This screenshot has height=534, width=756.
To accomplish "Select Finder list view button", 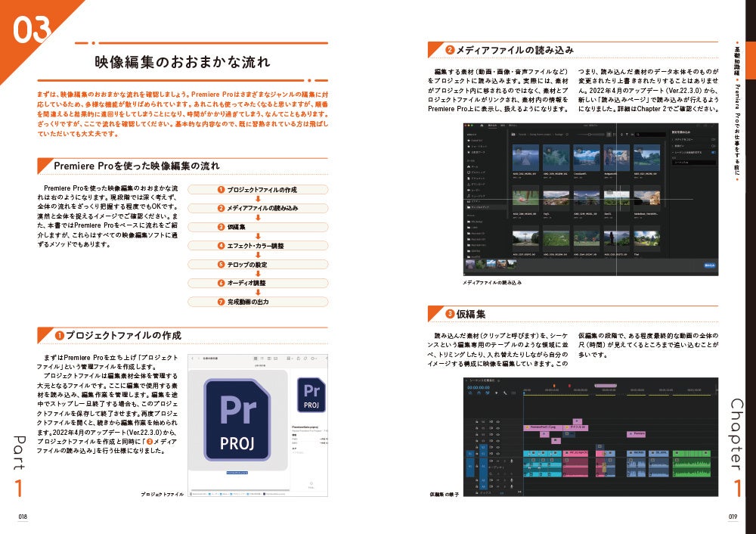I will 262,359.
